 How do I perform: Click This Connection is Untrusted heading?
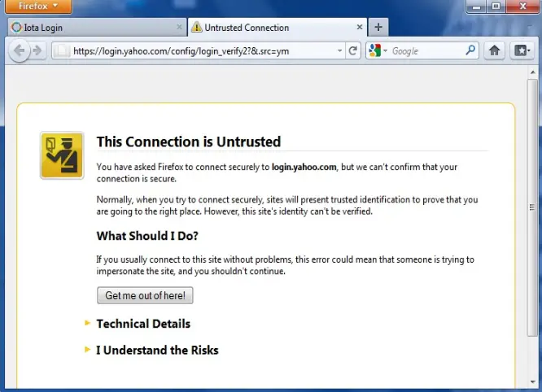[x=189, y=142]
